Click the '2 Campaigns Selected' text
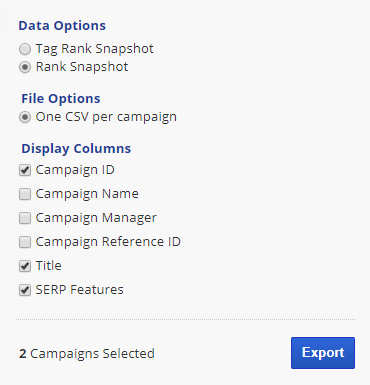Viewport: 370px width, 385px height. (x=87, y=354)
